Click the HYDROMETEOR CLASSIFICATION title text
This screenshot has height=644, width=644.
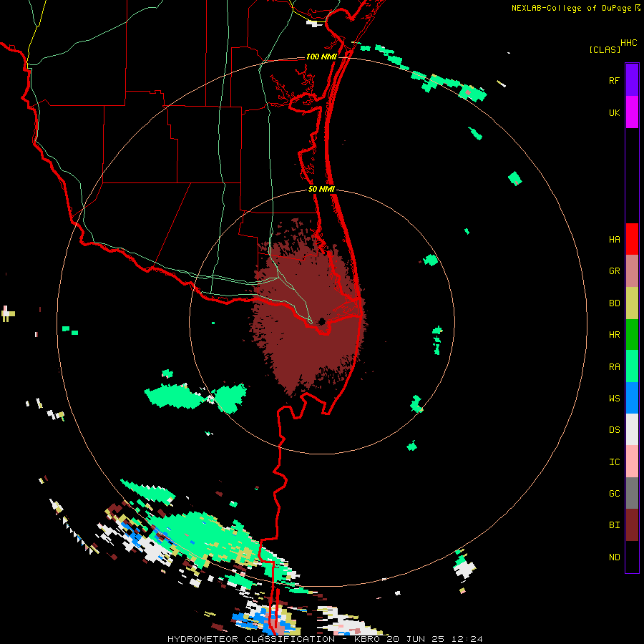251,639
